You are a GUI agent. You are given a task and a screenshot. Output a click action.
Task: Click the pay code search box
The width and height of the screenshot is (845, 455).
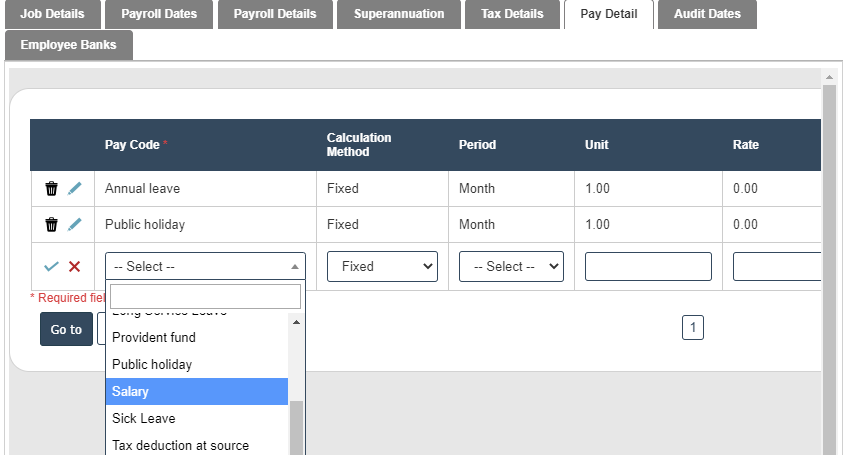coord(205,296)
